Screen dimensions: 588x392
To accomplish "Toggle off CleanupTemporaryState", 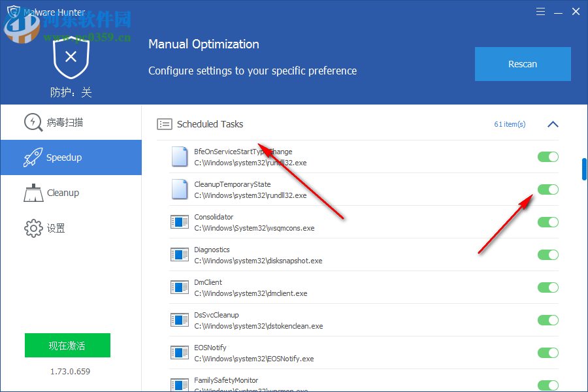I will click(548, 189).
